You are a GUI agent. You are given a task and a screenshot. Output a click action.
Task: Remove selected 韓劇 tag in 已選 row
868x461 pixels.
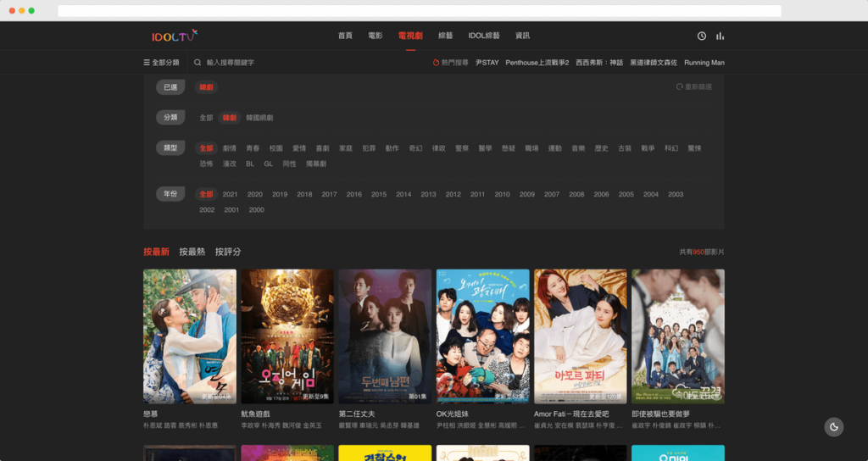(207, 87)
